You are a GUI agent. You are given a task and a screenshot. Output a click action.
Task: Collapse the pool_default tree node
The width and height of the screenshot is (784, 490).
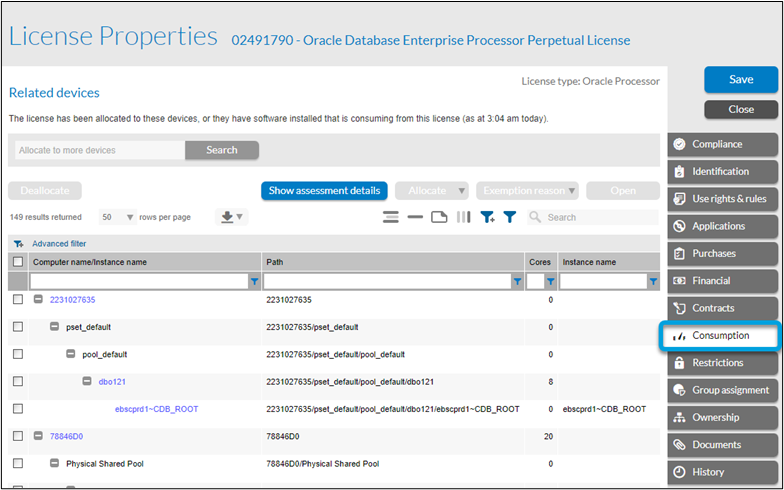click(x=71, y=354)
